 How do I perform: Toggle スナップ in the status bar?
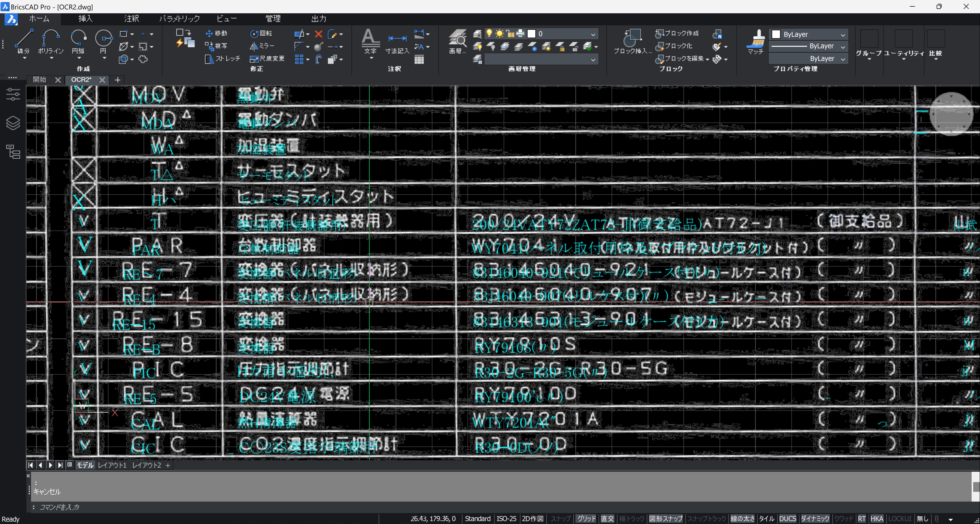pyautogui.click(x=560, y=519)
